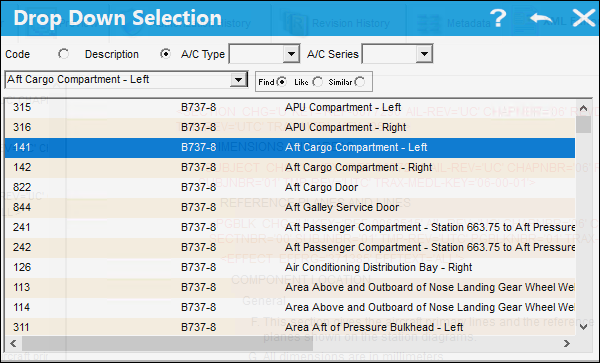Select the Description radio button
This screenshot has height=363, width=600.
(165, 54)
